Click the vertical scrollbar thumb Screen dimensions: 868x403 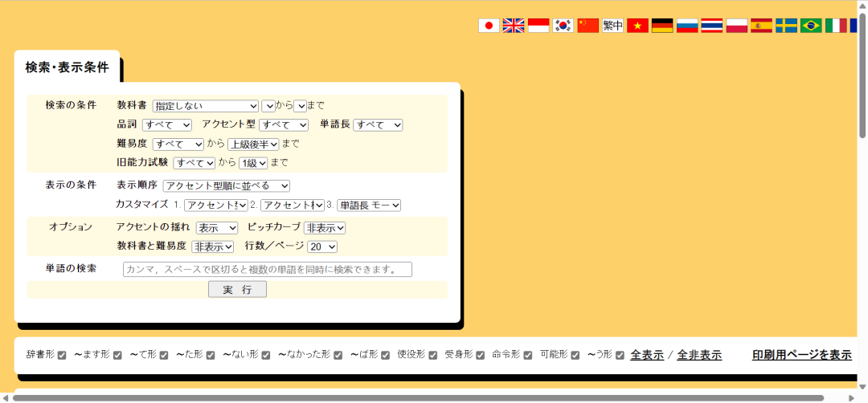coord(862,74)
